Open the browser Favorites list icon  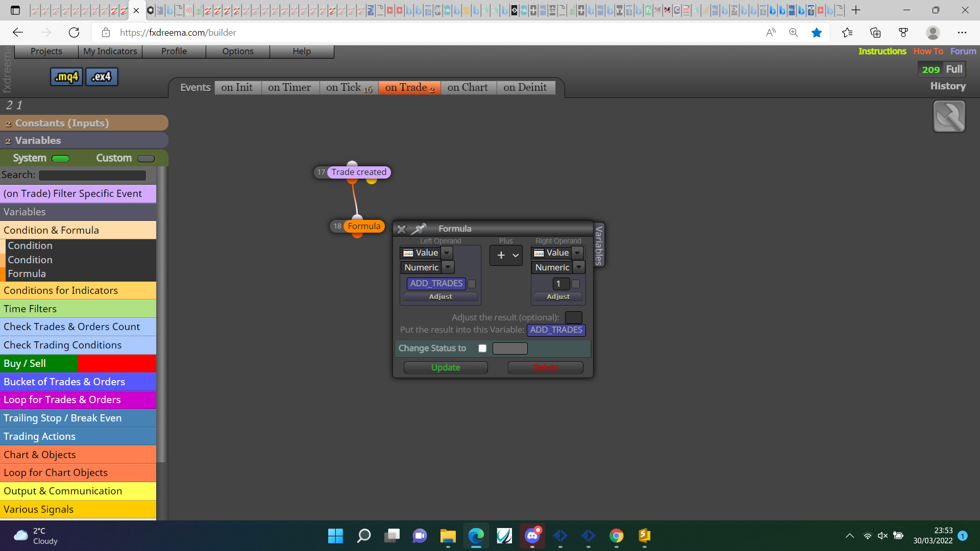tap(847, 33)
